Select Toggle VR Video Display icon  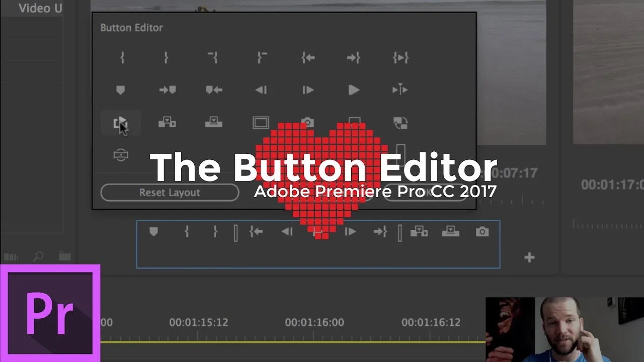pyautogui.click(x=121, y=155)
